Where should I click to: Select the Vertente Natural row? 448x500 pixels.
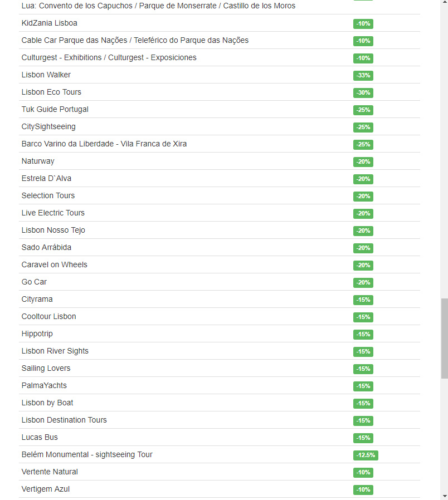219,472
